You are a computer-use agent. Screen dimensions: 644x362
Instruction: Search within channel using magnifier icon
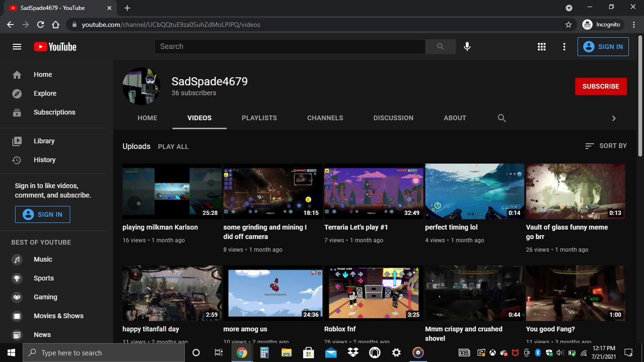click(x=502, y=118)
